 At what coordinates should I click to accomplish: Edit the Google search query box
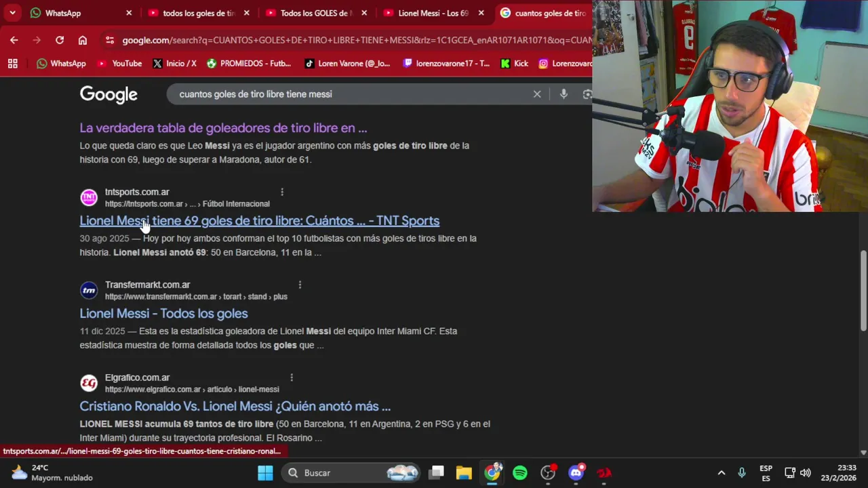[x=353, y=94]
